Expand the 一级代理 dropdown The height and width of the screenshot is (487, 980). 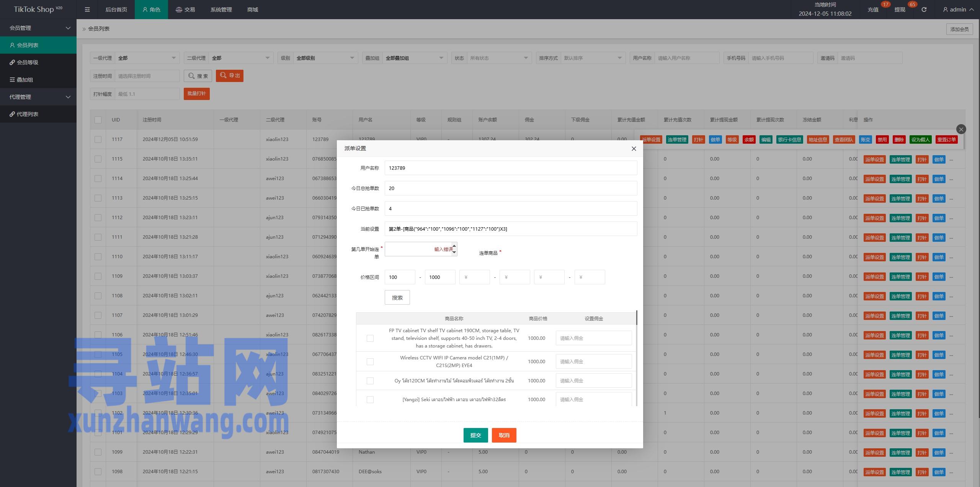click(x=147, y=58)
